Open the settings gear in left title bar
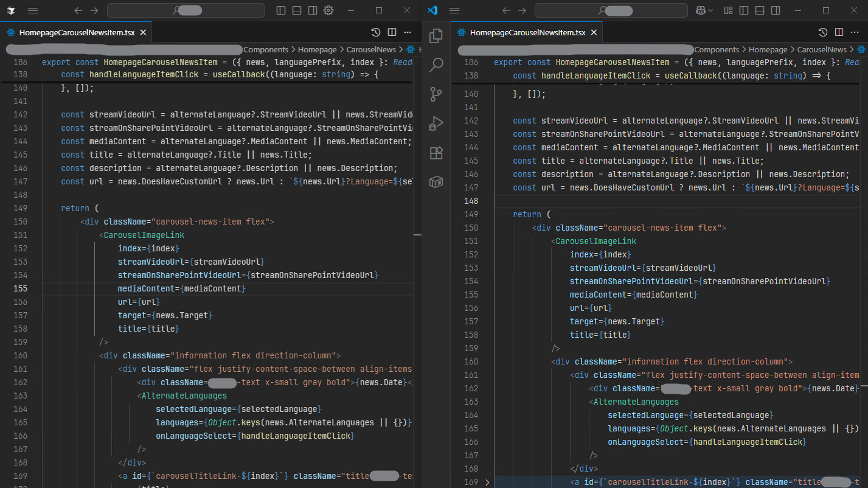Screen dimensions: 868x488 (x=328, y=10)
